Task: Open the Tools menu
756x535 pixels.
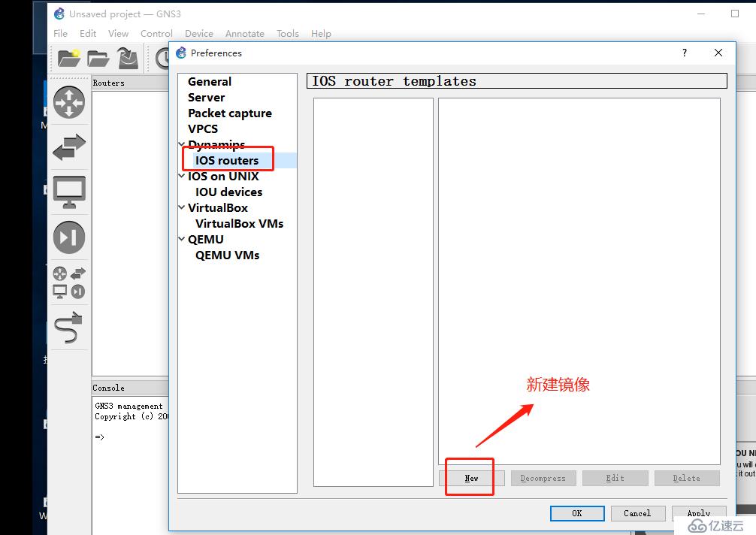Action: [287, 33]
